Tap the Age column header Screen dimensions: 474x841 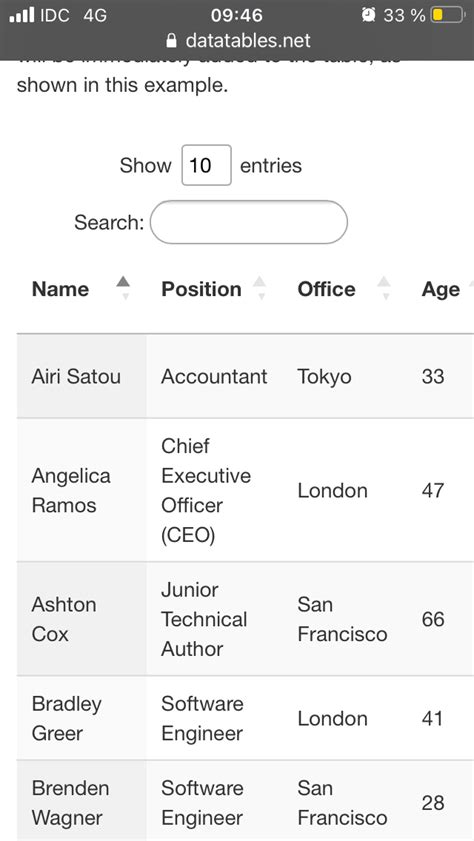point(441,289)
